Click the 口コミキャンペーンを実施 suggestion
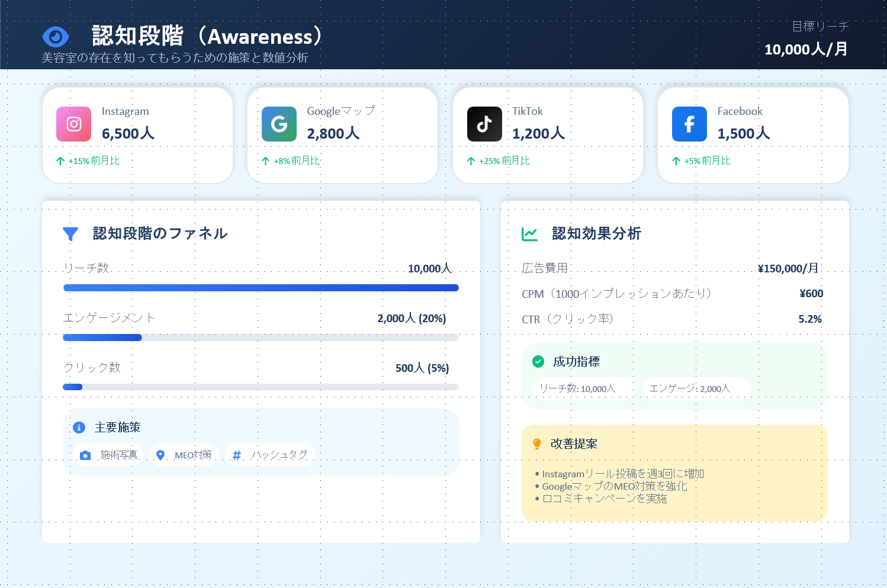887x588 pixels. [x=605, y=499]
